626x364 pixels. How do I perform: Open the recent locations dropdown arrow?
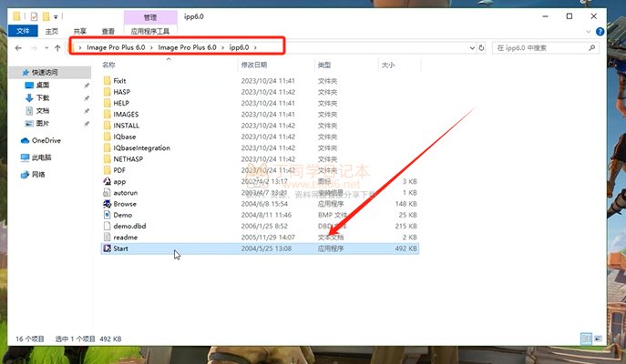pos(50,45)
